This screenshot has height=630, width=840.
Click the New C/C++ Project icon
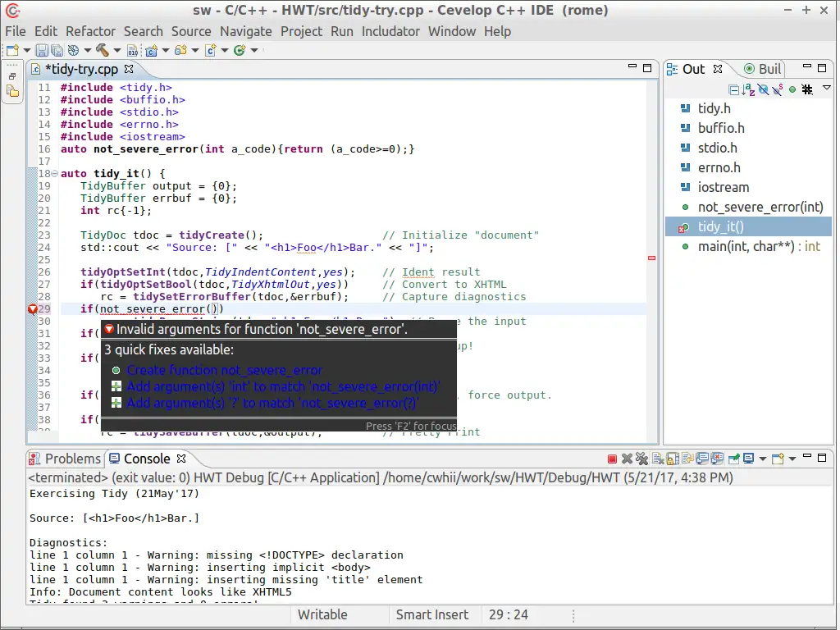[x=152, y=50]
